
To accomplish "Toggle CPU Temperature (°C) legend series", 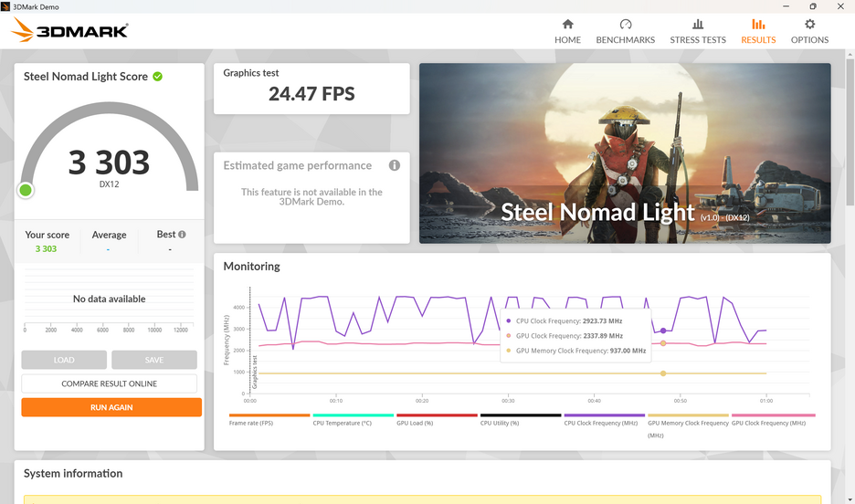I will pyautogui.click(x=353, y=420).
